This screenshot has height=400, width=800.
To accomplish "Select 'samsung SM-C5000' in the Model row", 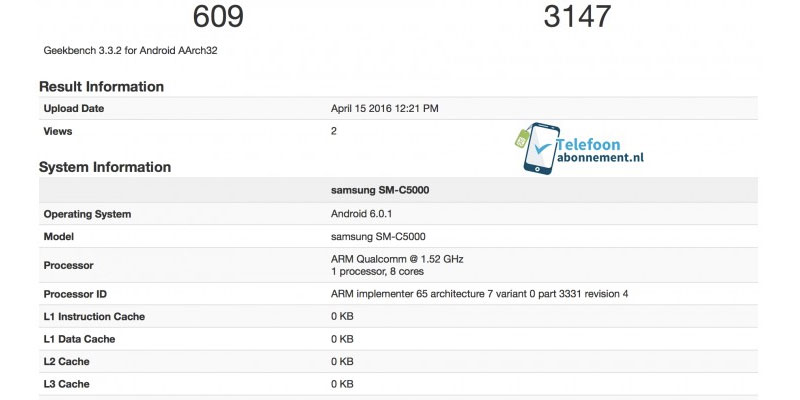I will point(378,237).
